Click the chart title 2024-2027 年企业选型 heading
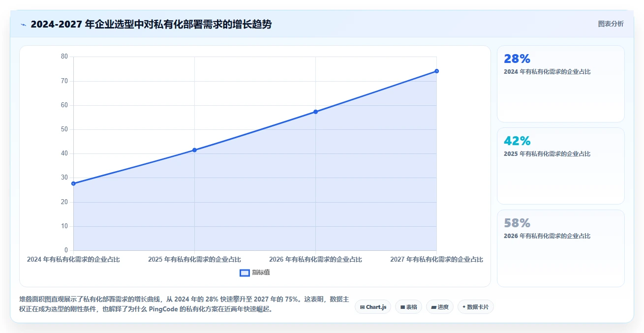 151,24
